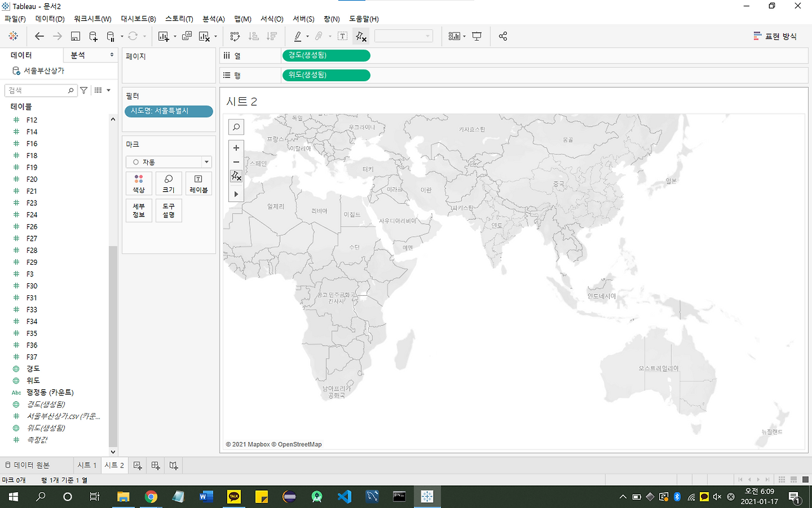Viewport: 812px width, 508px height.
Task: Open the new worksheet toolbar dropdown arrow
Action: point(174,37)
